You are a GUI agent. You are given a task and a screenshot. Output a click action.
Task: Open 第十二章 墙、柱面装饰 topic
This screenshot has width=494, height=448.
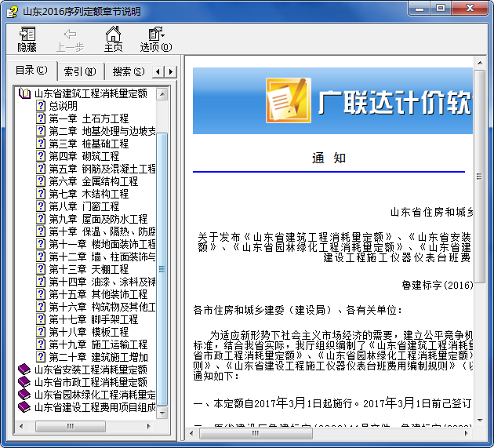click(x=102, y=257)
